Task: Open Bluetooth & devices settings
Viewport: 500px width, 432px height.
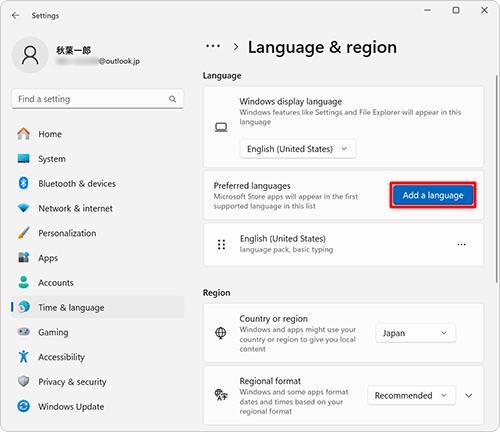Action: 97,183
